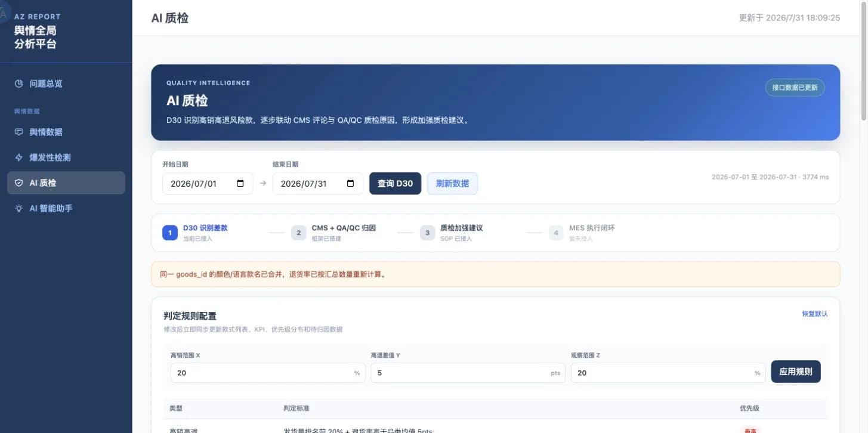Click the 查询 D30 button
This screenshot has width=868, height=433.
click(396, 184)
